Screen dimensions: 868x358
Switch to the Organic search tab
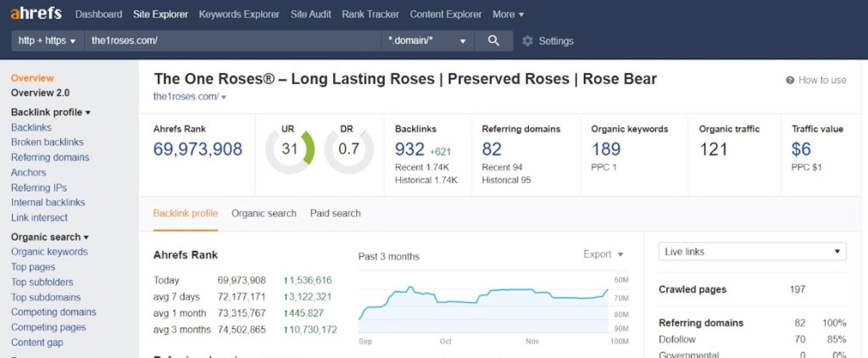(264, 213)
